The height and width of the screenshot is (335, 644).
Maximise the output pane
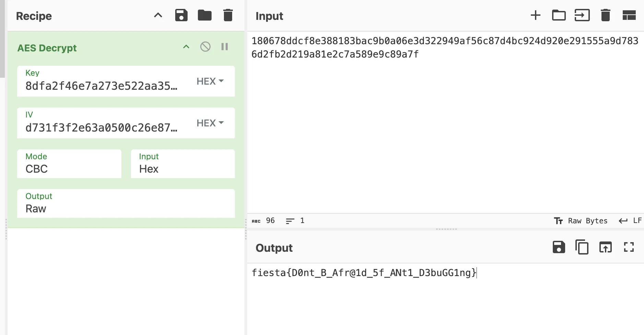coord(629,247)
